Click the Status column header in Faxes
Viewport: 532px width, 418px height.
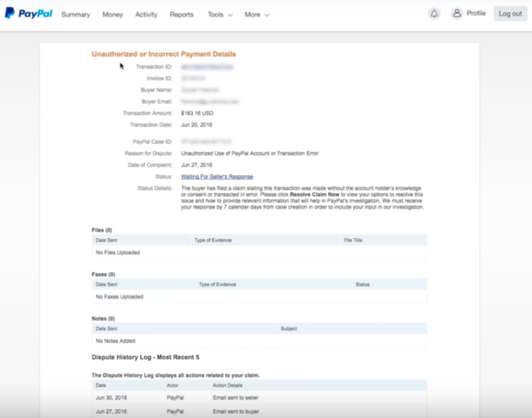(363, 285)
